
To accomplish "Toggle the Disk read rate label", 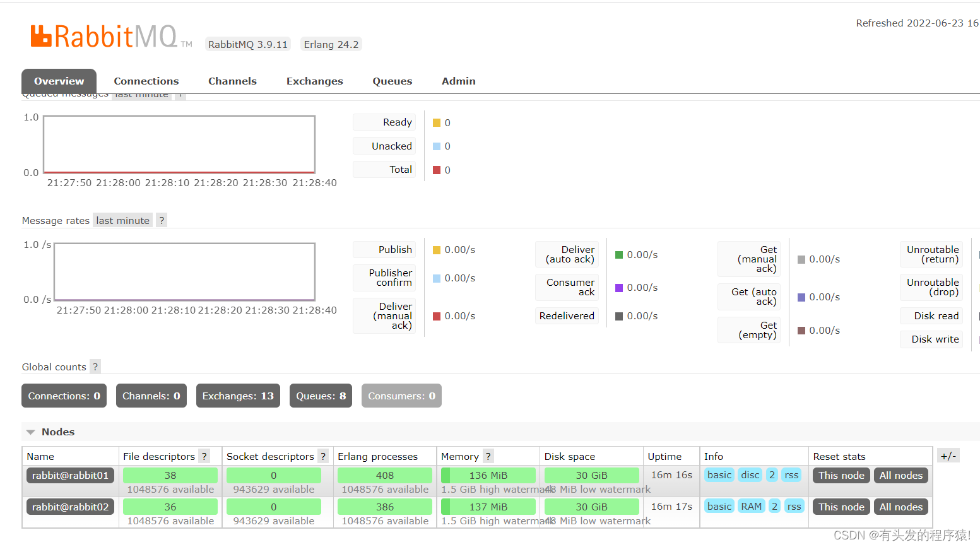I will click(x=931, y=315).
